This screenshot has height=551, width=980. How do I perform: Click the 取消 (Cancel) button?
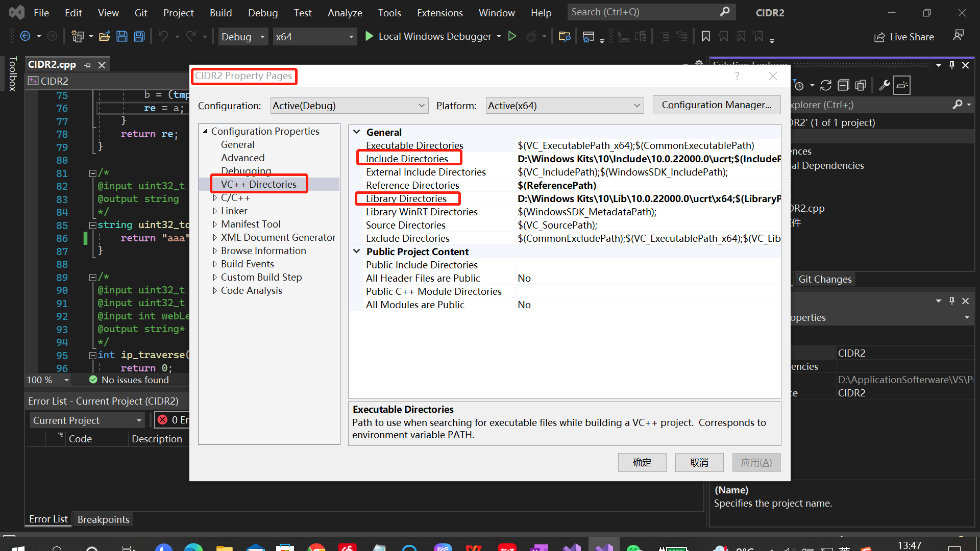(699, 462)
